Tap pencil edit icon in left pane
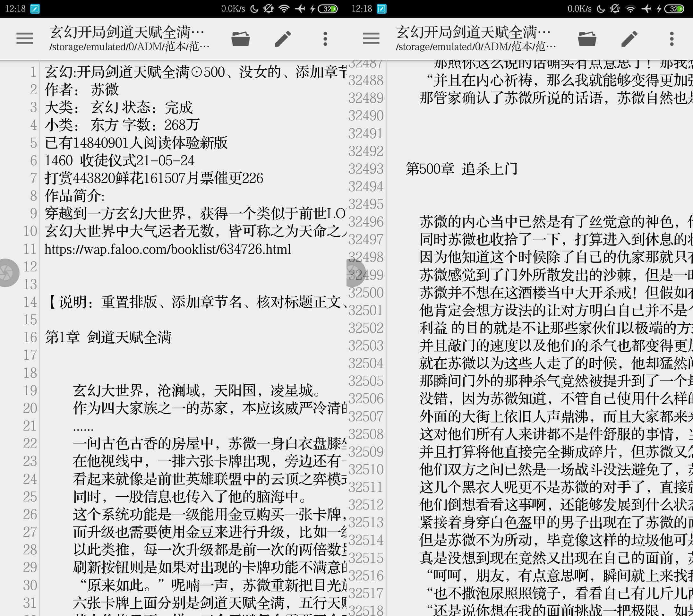Image resolution: width=693 pixels, height=616 pixels. click(283, 38)
